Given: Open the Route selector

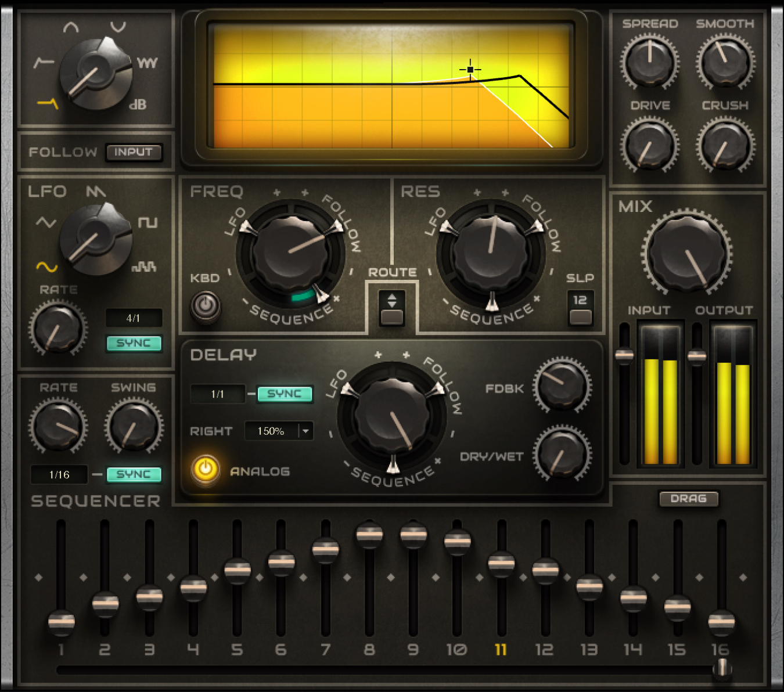Looking at the screenshot, I should tap(391, 307).
